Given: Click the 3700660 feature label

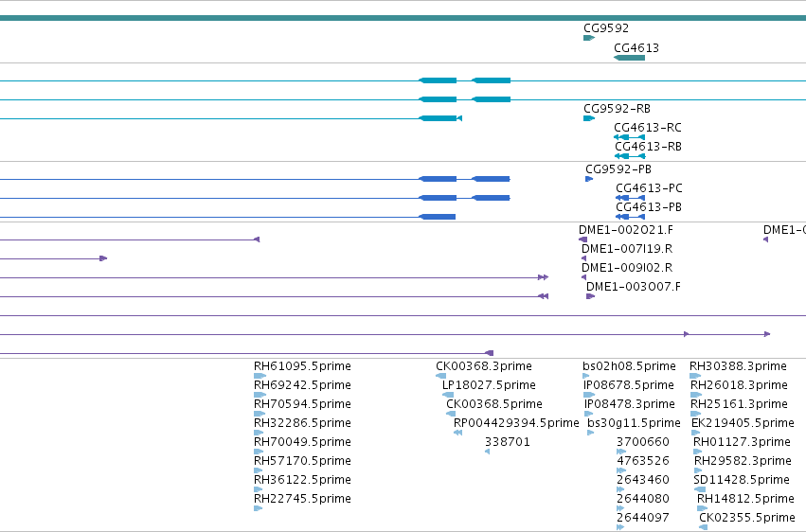Looking at the screenshot, I should pos(643,442).
